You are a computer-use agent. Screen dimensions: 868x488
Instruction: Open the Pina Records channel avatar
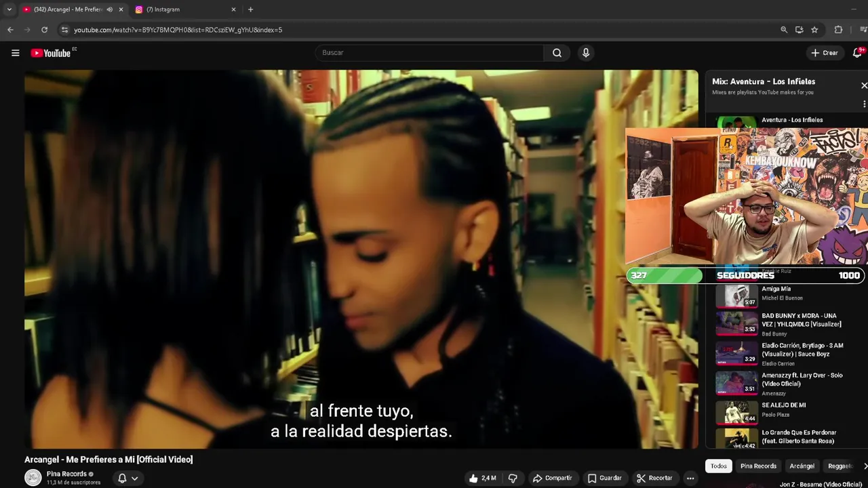[33, 478]
